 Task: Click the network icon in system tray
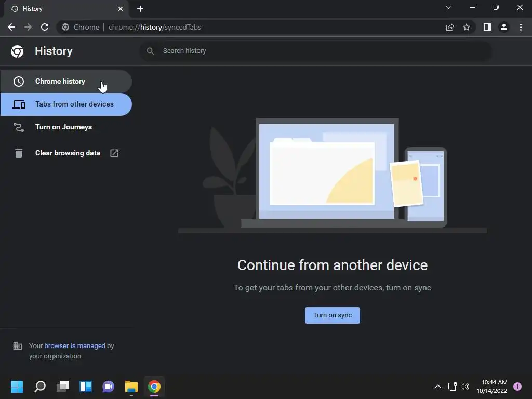coord(453,387)
